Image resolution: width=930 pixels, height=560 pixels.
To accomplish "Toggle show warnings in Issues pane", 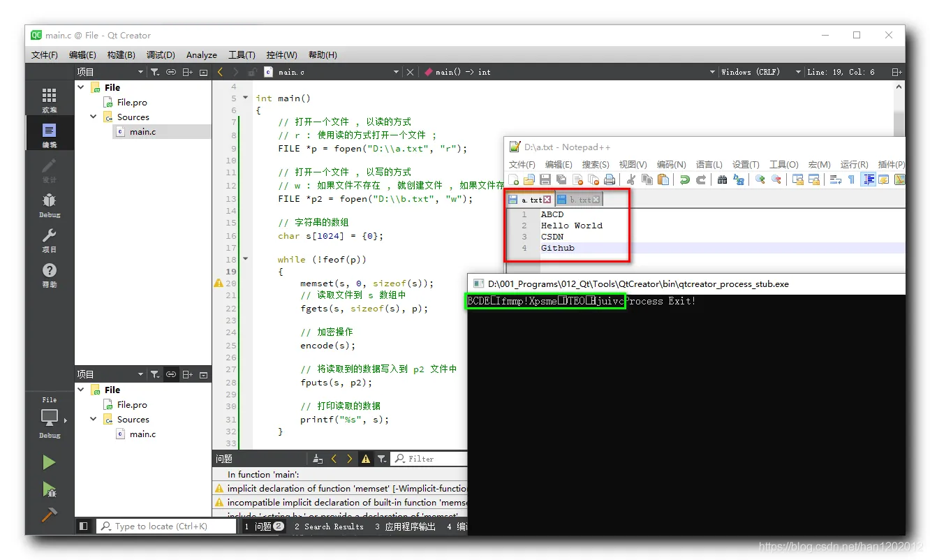I will pos(366,459).
